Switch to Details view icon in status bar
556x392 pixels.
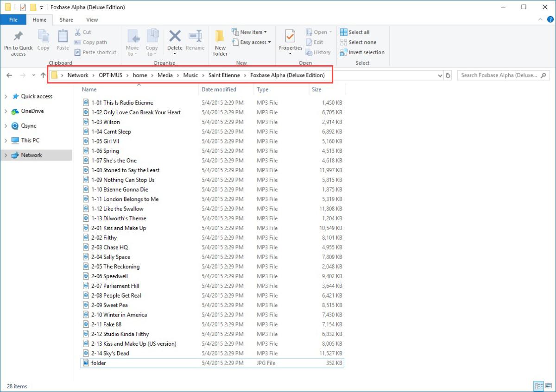538,386
